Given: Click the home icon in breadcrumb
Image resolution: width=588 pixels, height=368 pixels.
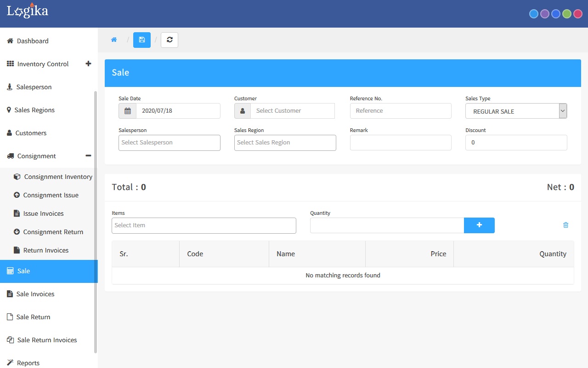Looking at the screenshot, I should [x=114, y=40].
